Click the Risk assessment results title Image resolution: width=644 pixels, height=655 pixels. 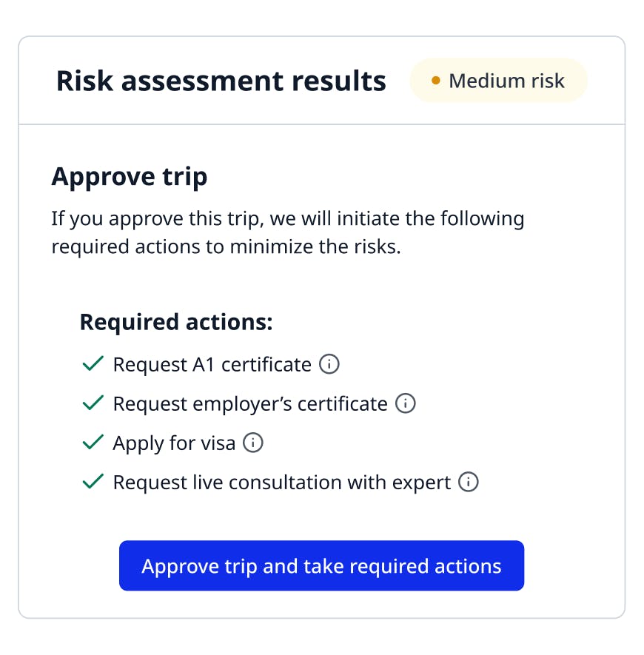click(x=221, y=81)
